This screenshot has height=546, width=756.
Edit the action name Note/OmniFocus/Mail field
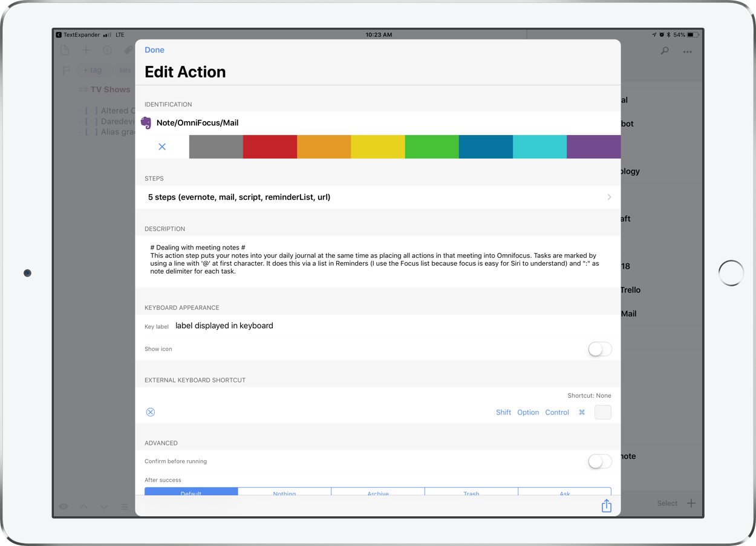(x=387, y=123)
